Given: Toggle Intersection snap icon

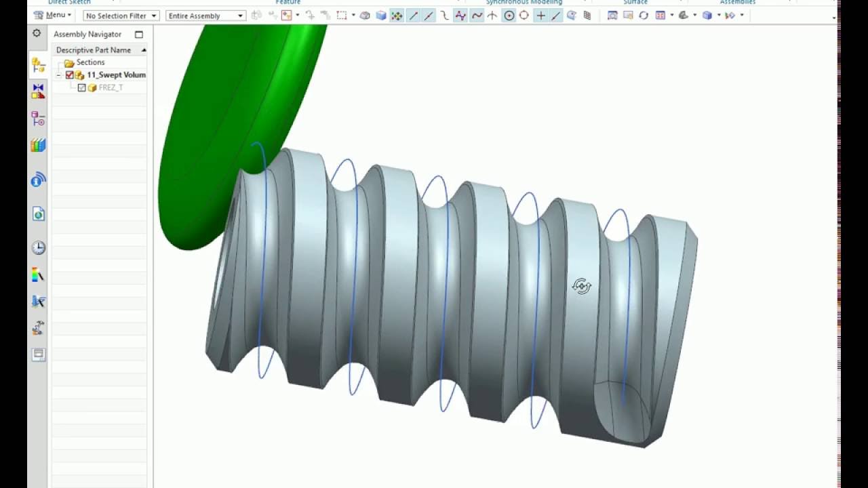Looking at the screenshot, I should pos(492,16).
